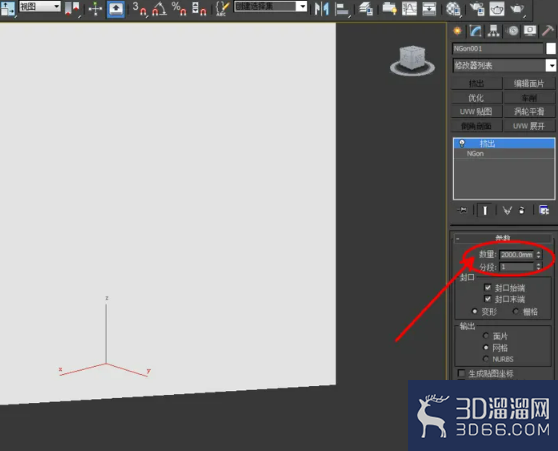Toggle the spinner snap icon
Image resolution: width=558 pixels, height=451 pixels.
(199, 9)
